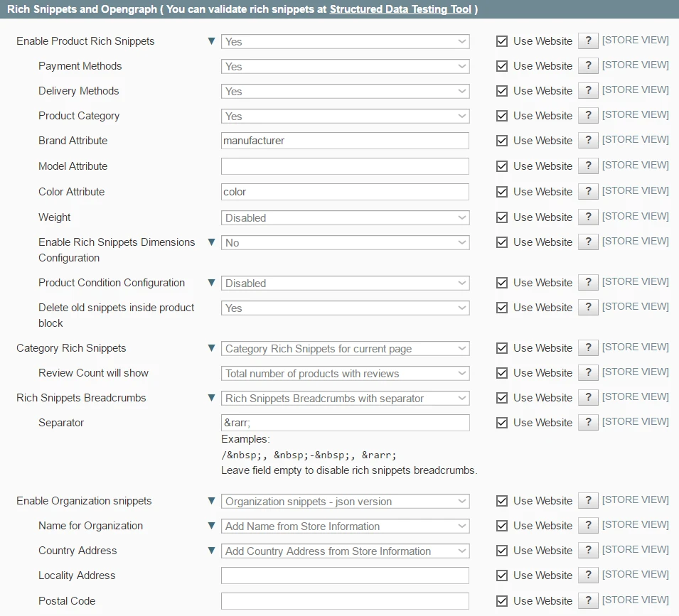Open help tooltip for the Separator field
Viewport: 679px width, 616px height.
tap(588, 422)
